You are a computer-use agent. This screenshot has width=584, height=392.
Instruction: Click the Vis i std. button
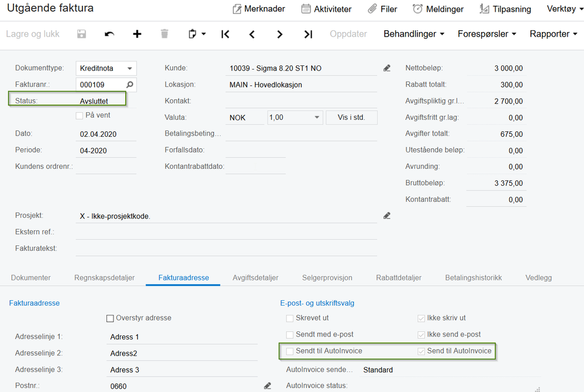(351, 117)
